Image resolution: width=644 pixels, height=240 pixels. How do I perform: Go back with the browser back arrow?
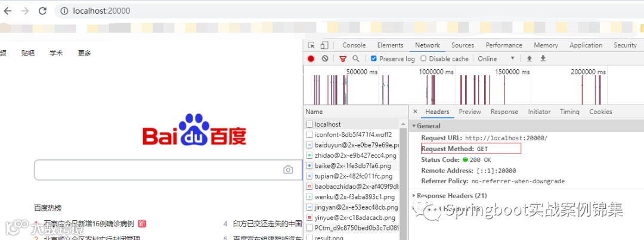pyautogui.click(x=7, y=11)
